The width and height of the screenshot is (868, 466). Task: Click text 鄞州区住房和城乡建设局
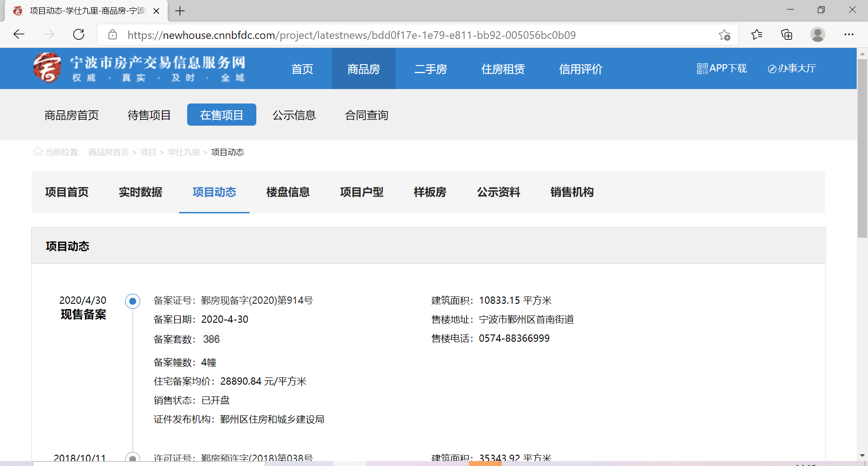(272, 419)
